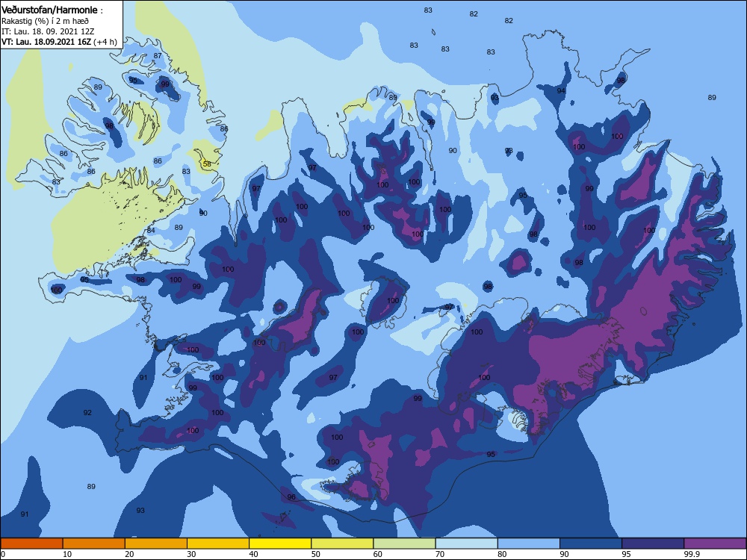Viewport: 747px width, 560px height.
Task: Click the "92" humidity value over the sea
Action: tap(87, 412)
